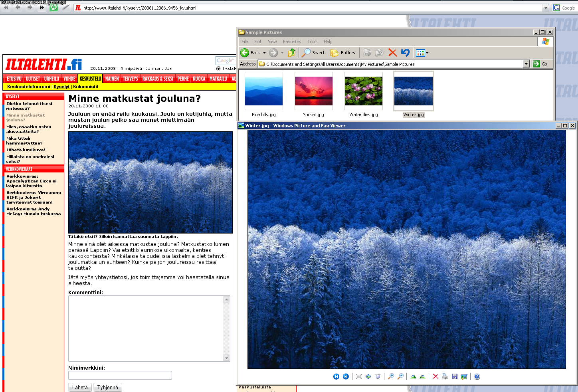Go up one folder level in Explorer
Image resolution: width=578 pixels, height=392 pixels.
pyautogui.click(x=292, y=53)
